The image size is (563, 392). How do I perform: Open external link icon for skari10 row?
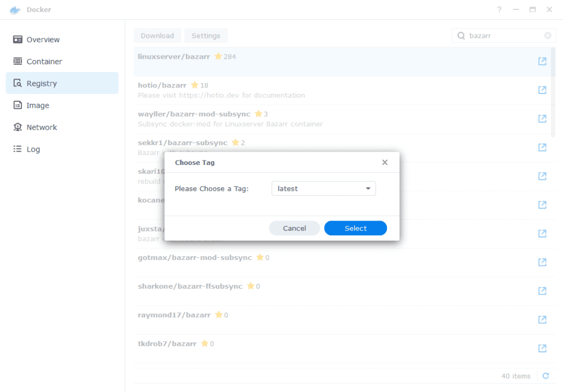[542, 176]
